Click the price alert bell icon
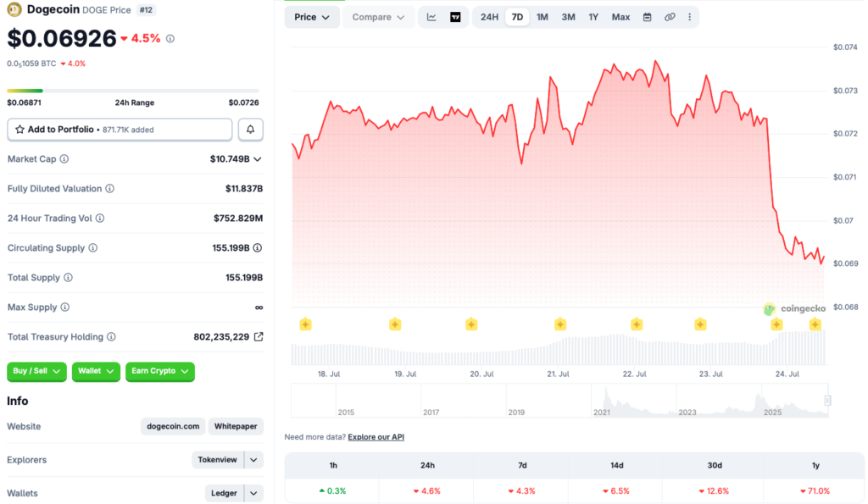The image size is (868, 504). pos(250,130)
